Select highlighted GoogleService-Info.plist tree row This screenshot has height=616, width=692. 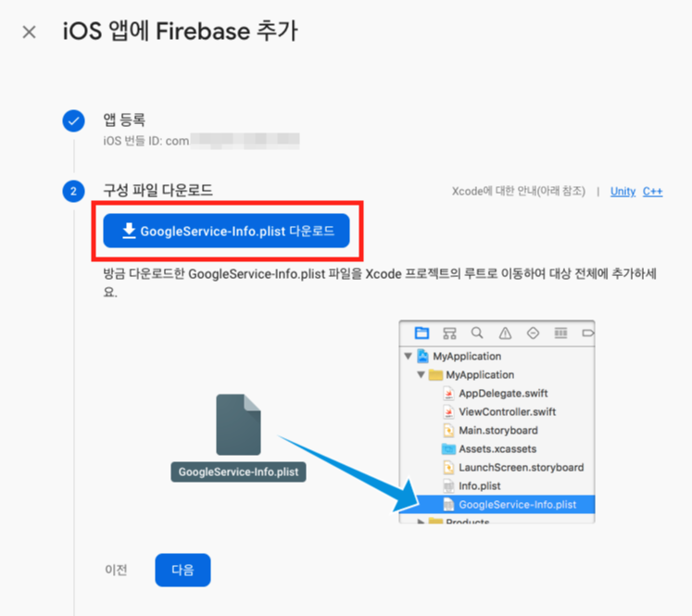pyautogui.click(x=497, y=504)
